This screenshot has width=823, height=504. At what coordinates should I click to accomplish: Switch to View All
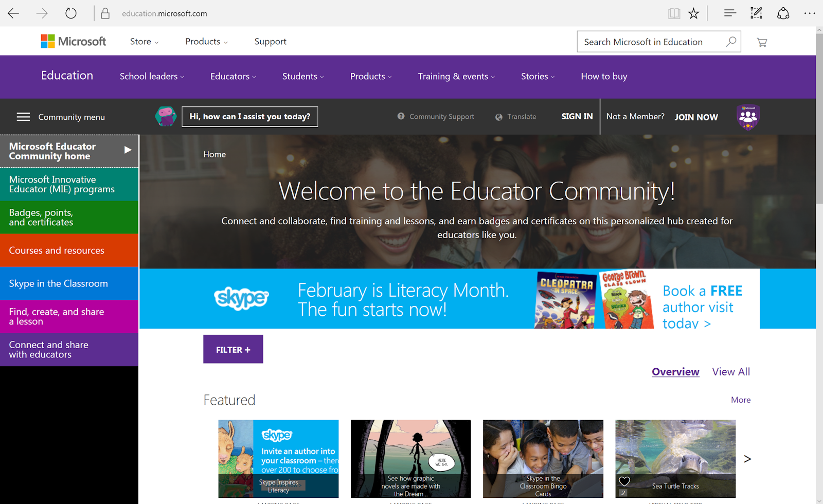(x=731, y=371)
